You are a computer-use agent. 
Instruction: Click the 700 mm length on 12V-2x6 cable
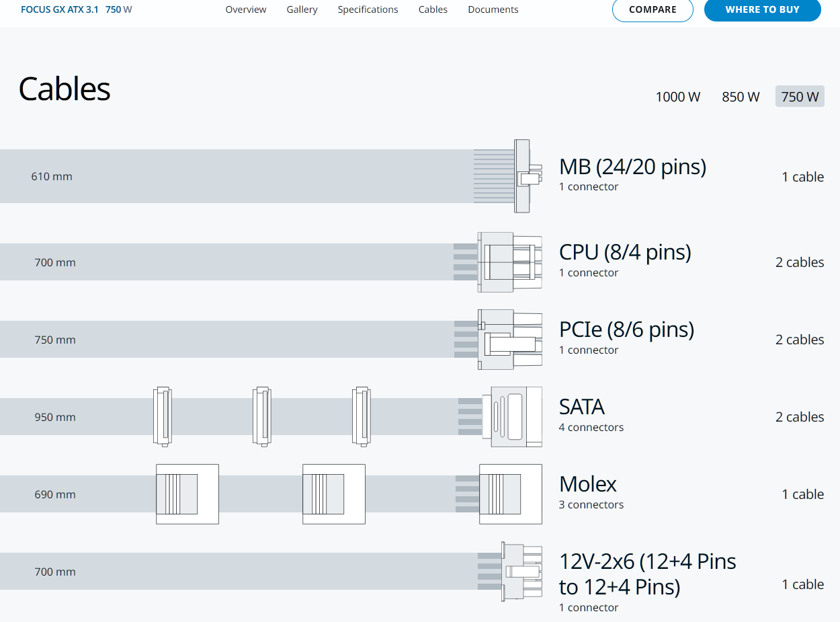click(55, 572)
